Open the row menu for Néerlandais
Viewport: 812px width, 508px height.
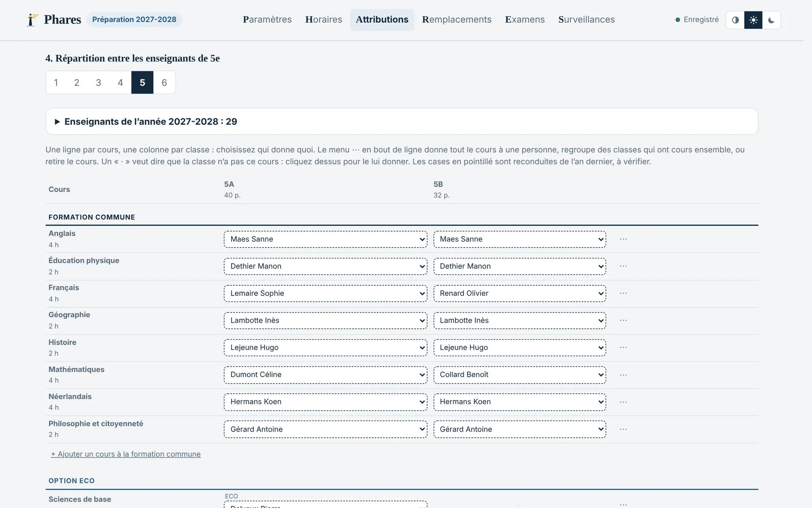tap(623, 402)
